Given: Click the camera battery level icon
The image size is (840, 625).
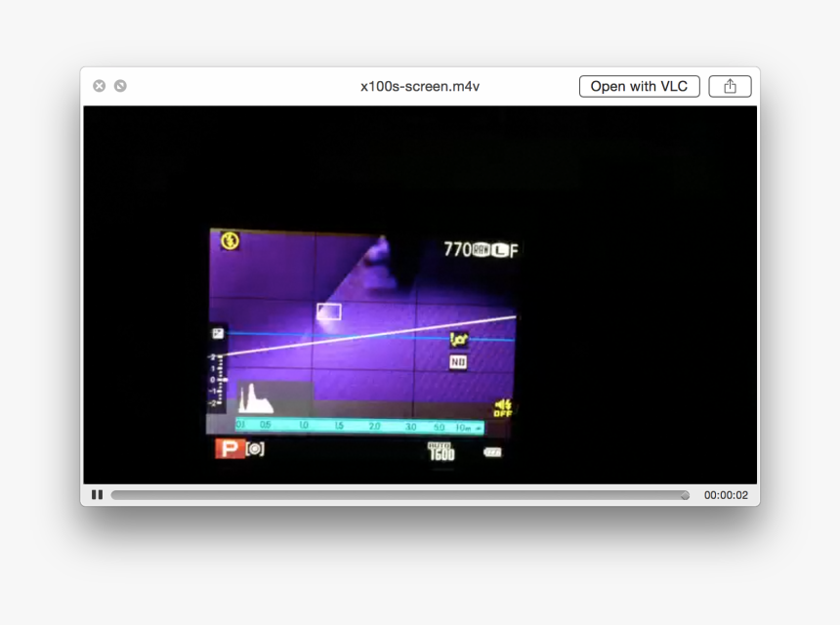Looking at the screenshot, I should click(492, 452).
